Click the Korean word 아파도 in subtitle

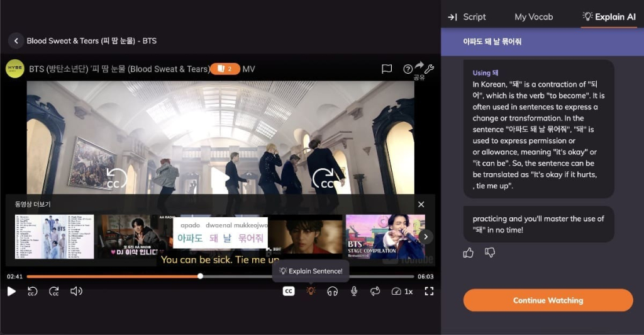[x=190, y=238]
